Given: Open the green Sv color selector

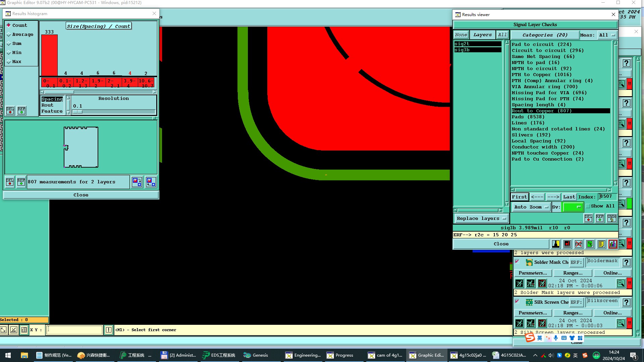Looking at the screenshot, I should coord(573,207).
